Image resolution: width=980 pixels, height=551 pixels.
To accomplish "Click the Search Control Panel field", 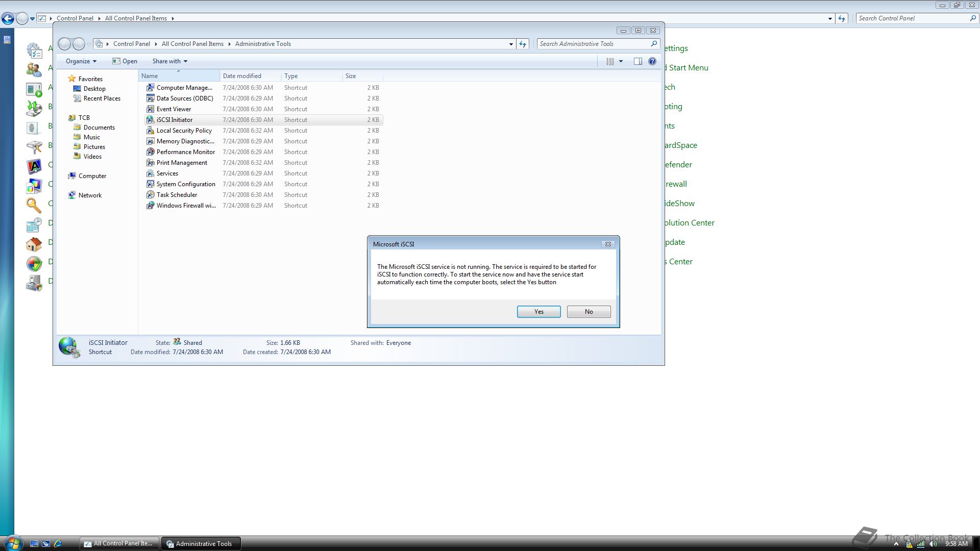I will point(913,18).
